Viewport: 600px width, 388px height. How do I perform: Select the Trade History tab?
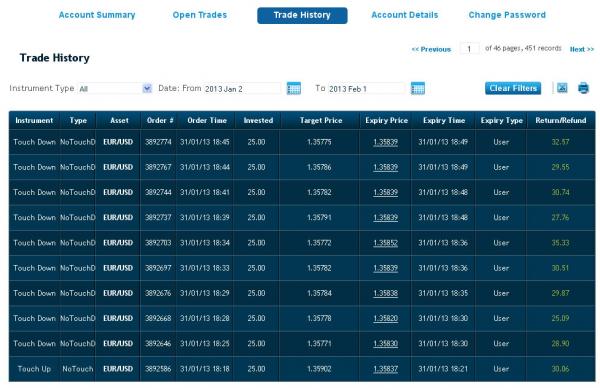302,15
